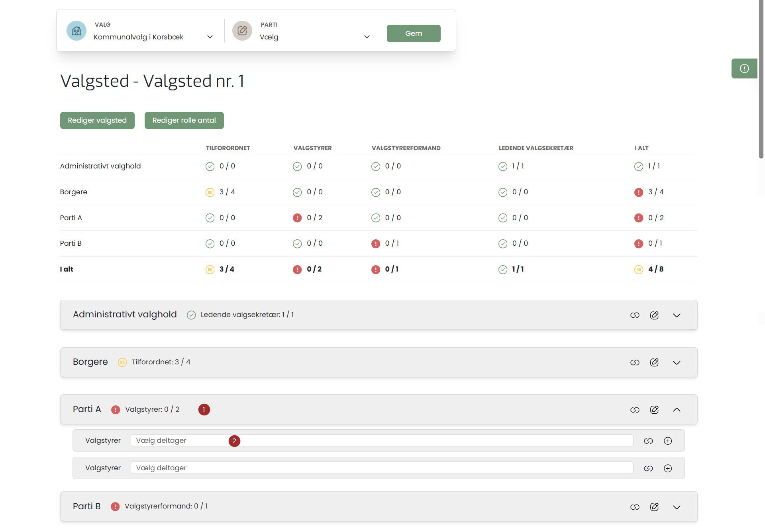Viewport: 765px width, 532px height.
Task: Click the plus icon on first Valgstyrer row
Action: pyautogui.click(x=668, y=441)
